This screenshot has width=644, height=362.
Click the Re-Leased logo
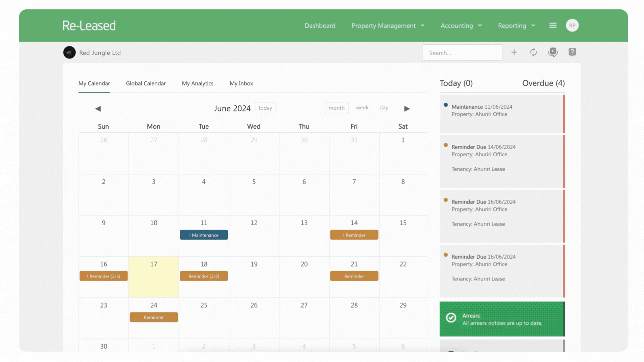(x=89, y=25)
